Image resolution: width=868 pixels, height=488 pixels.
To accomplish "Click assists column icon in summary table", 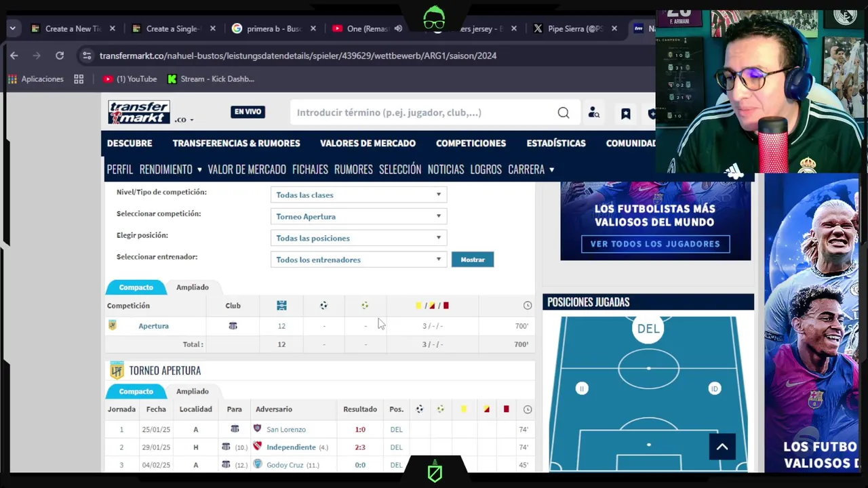I will click(365, 306).
